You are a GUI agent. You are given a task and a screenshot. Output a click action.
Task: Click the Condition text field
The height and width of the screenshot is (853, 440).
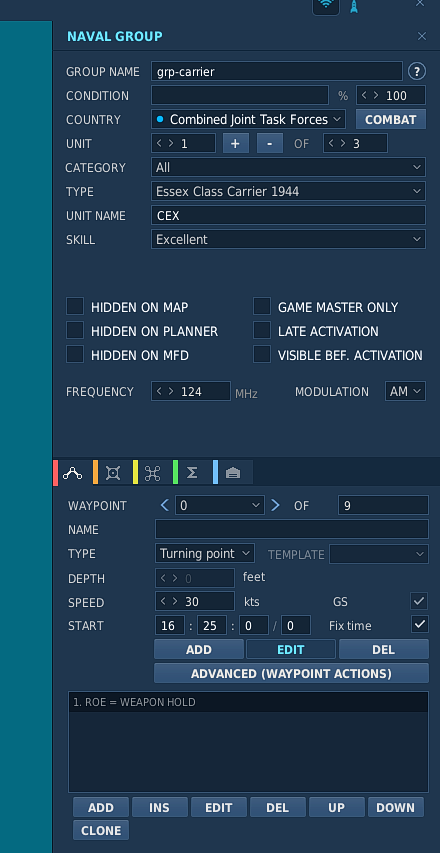click(240, 95)
